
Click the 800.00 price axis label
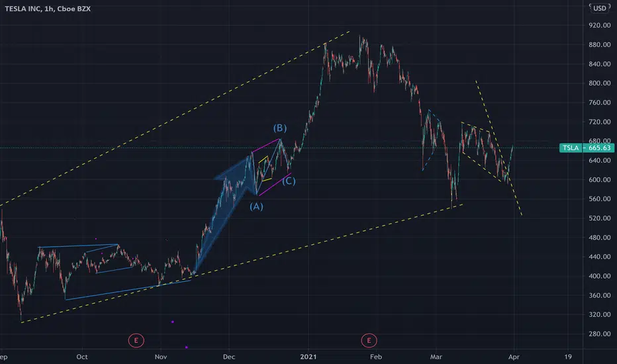point(599,83)
